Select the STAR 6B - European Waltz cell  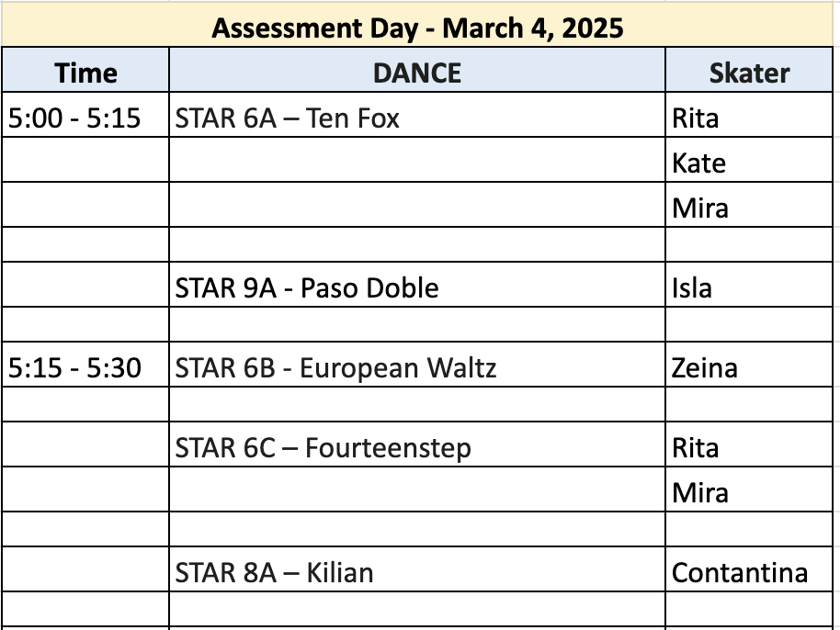pos(417,364)
